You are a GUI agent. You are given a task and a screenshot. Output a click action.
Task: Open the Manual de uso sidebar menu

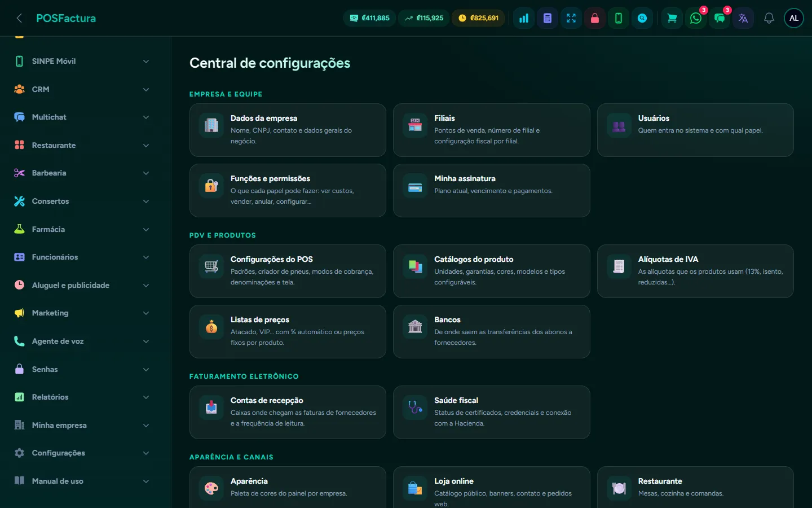pos(82,481)
